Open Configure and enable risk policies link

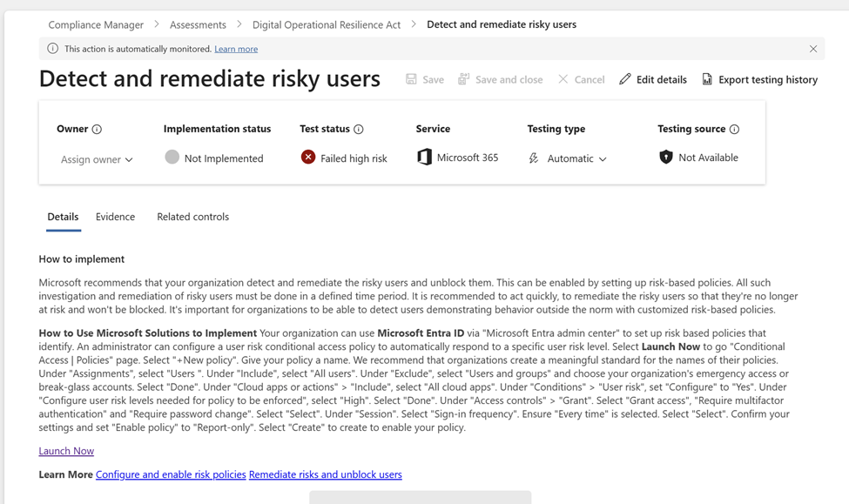coord(171,474)
